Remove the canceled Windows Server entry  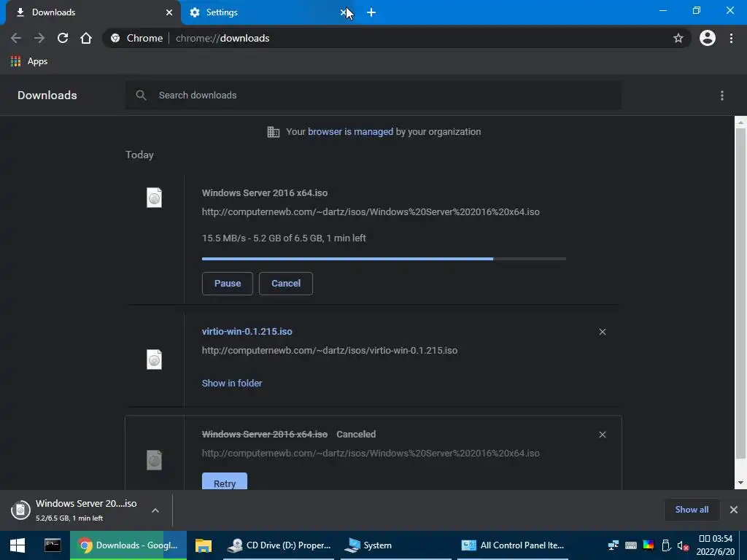pyautogui.click(x=602, y=435)
